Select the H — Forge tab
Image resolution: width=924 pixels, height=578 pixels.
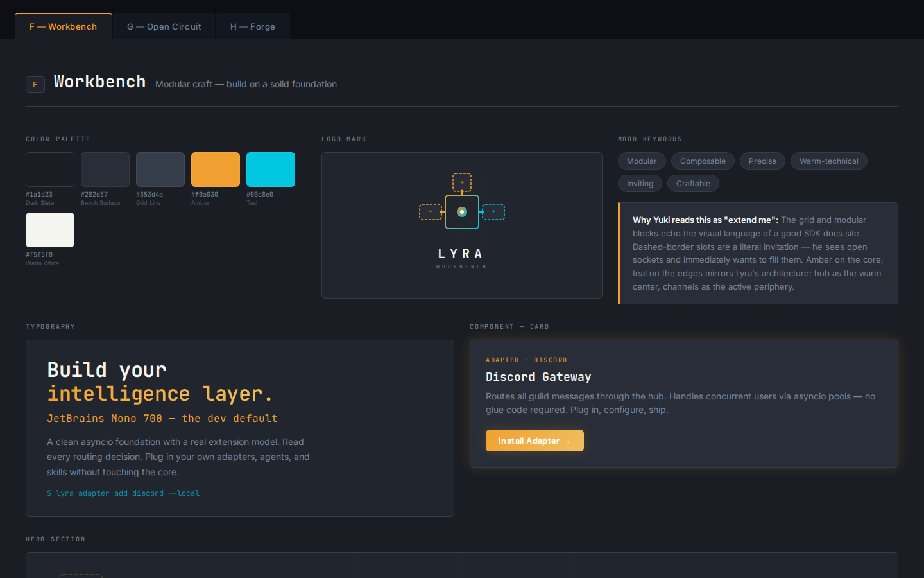pyautogui.click(x=253, y=26)
